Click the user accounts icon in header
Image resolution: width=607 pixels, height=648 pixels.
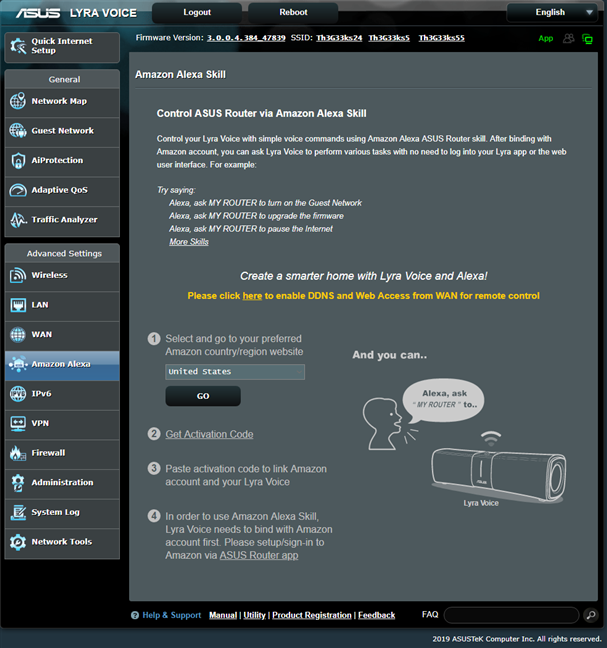click(569, 38)
